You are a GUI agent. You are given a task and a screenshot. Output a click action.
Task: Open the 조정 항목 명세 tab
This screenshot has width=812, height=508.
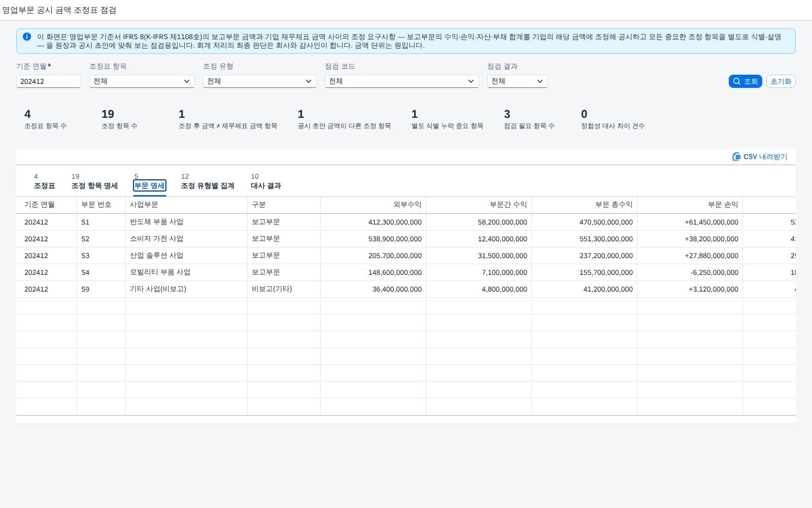pos(94,181)
